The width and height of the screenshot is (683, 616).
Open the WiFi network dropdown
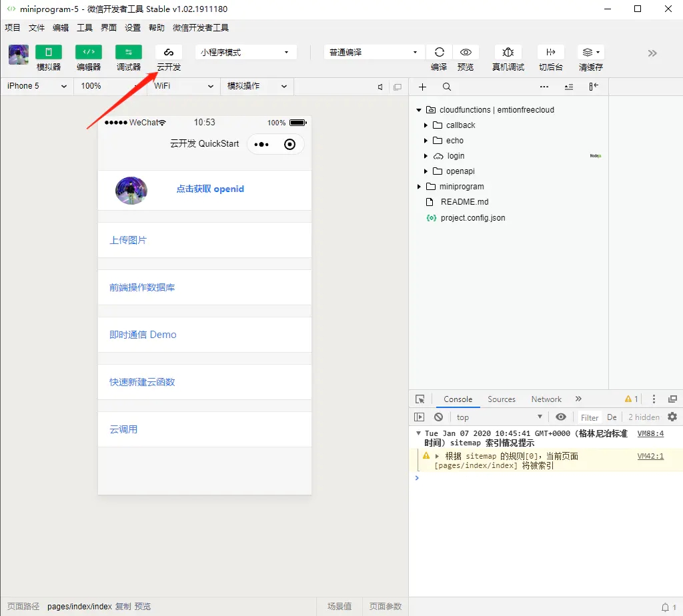[x=183, y=86]
